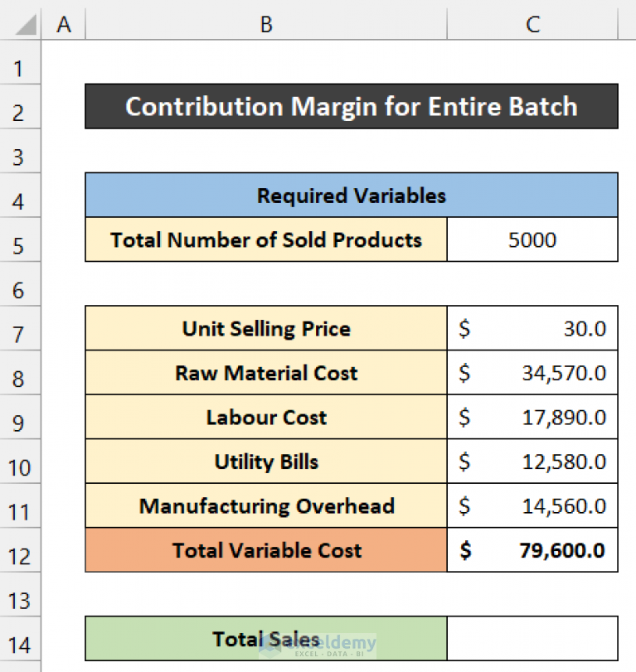Viewport: 636px width, 672px height.
Task: Select the Required Variables header cell
Action: click(x=352, y=196)
